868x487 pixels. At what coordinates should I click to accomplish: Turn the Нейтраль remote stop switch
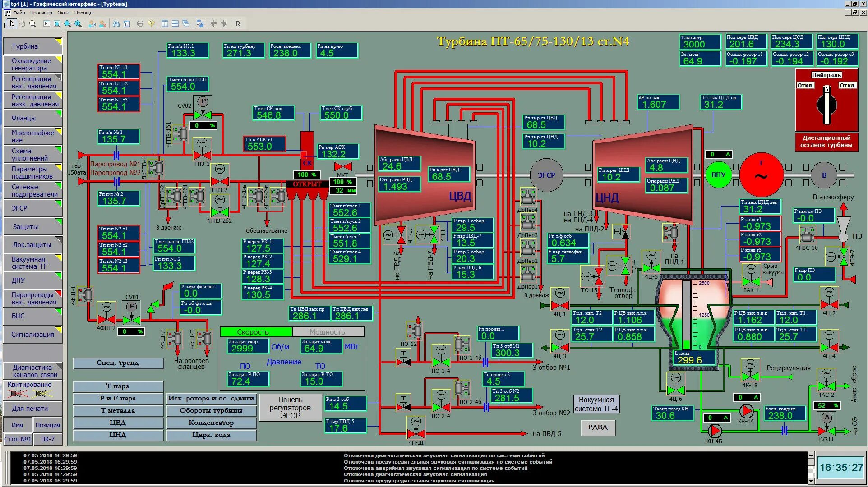[826, 105]
